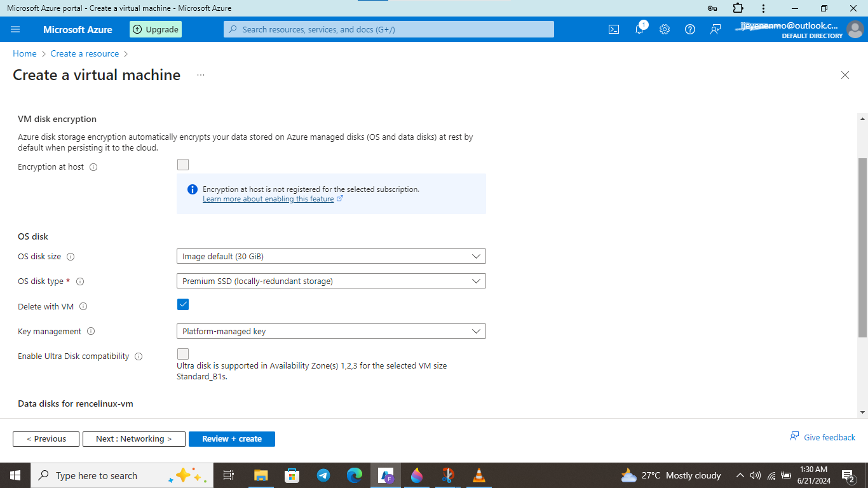Open the browser three-dot menu
Screen dimensions: 868x488
click(764, 8)
